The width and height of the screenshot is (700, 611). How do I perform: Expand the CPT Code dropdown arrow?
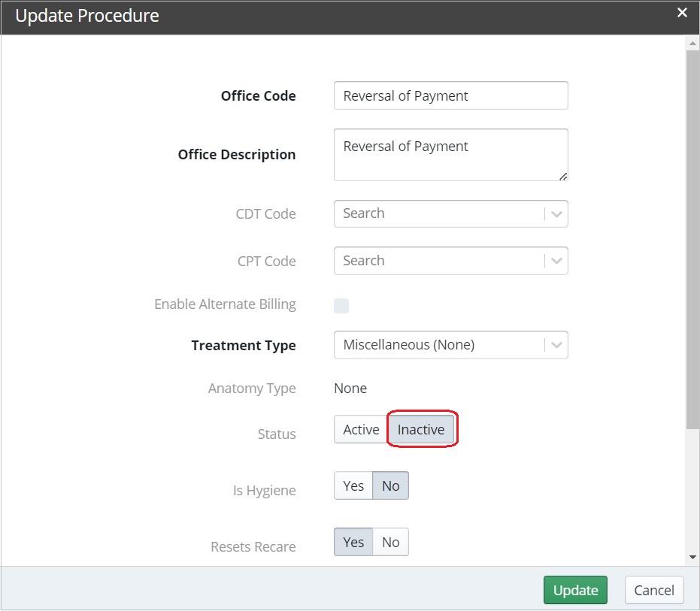coord(556,262)
